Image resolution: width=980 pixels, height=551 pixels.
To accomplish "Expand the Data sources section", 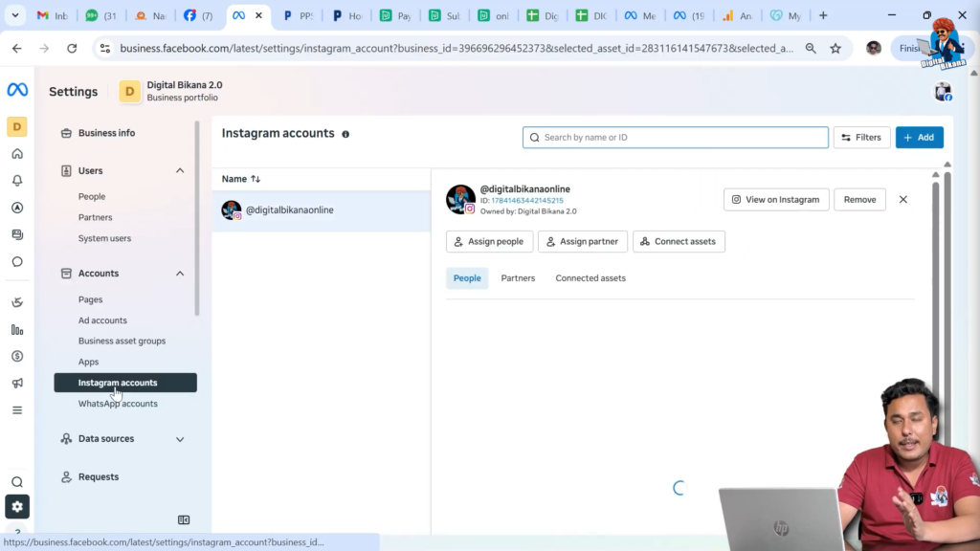I will click(179, 438).
